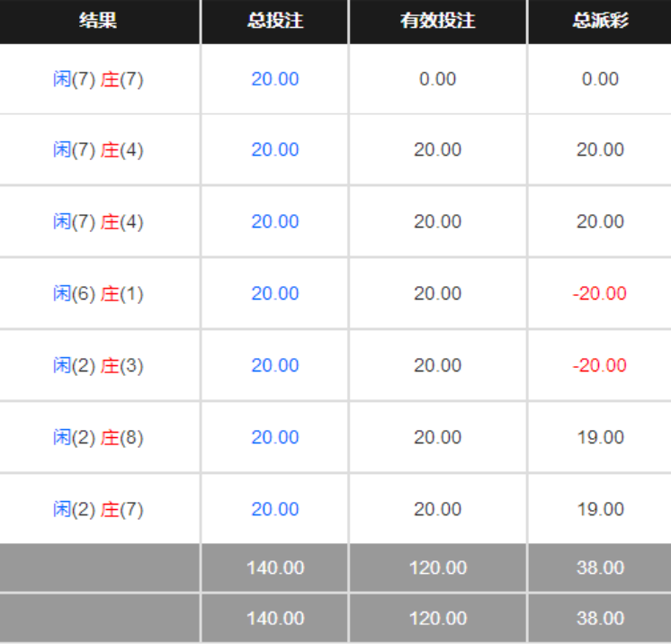The height and width of the screenshot is (644, 671).
Task: Select red -20.00 payout in 闲(2) 庄(3) row
Action: point(600,365)
